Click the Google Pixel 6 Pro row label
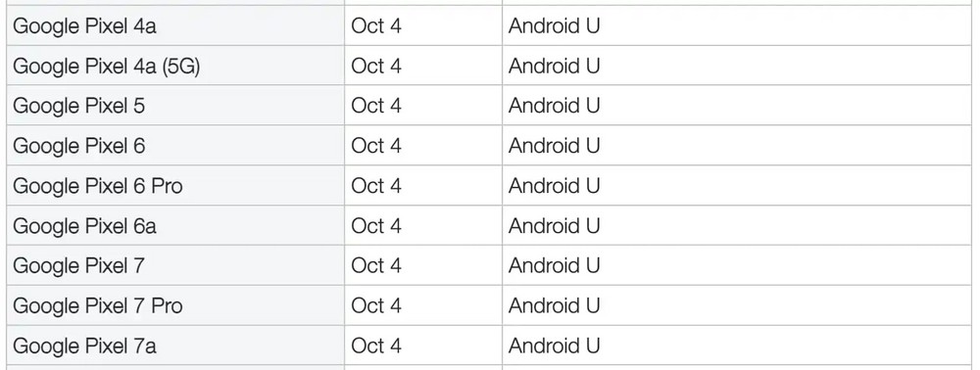Screen dimensions: 980x370 coord(97,186)
